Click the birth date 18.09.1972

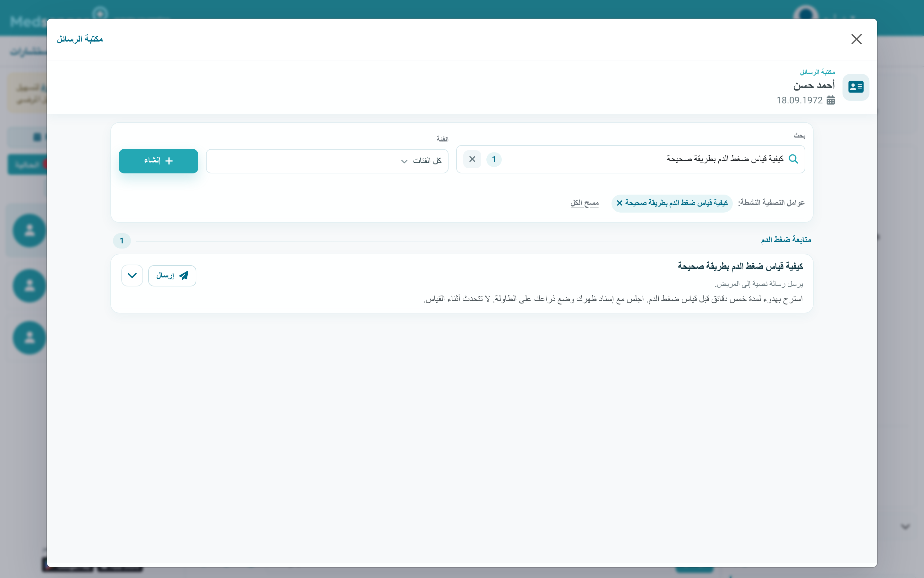(799, 100)
